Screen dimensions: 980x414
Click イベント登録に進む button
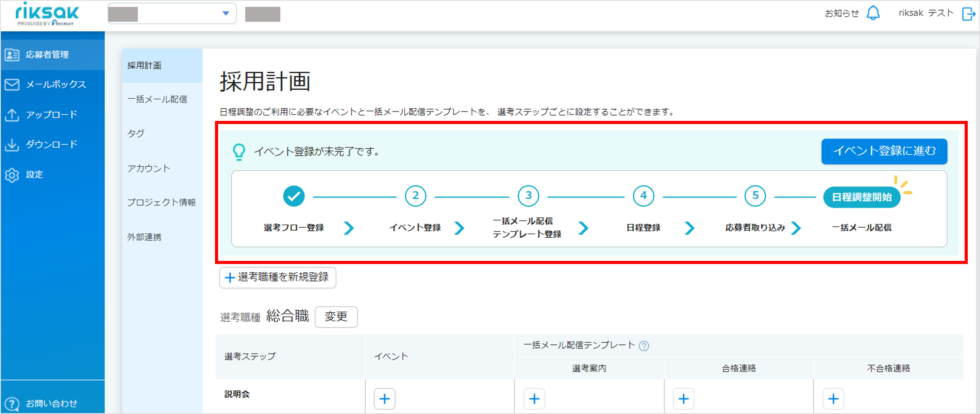pyautogui.click(x=884, y=151)
